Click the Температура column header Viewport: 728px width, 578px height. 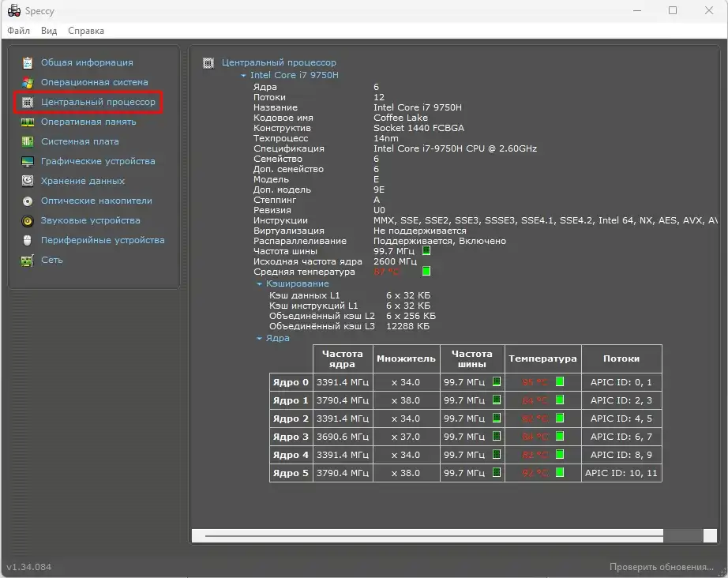[542, 358]
